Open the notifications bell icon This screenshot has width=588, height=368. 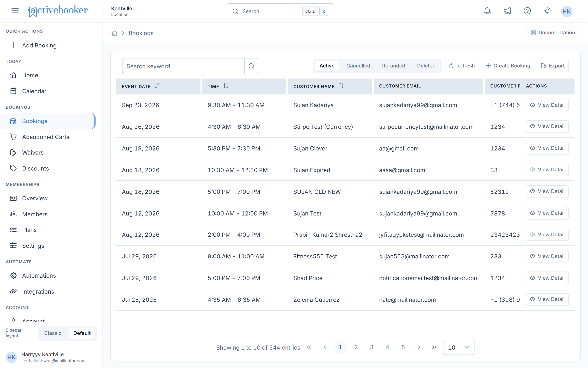[487, 11]
